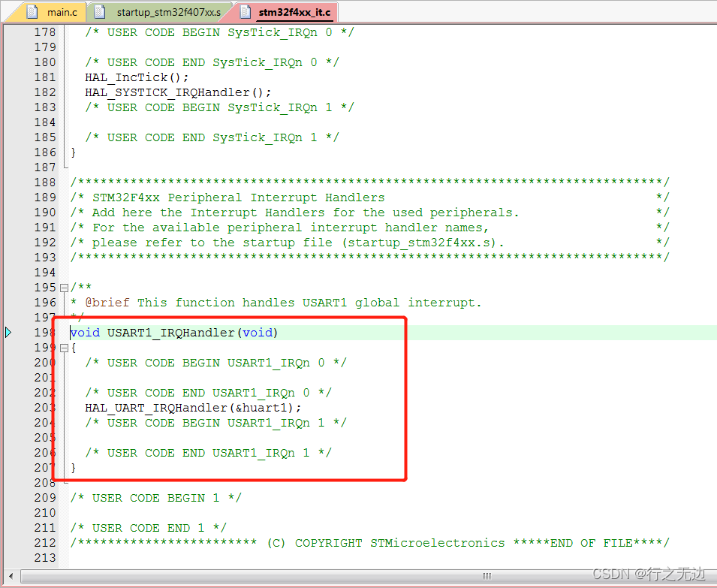Click comment 'USER CODE END 1'

pyautogui.click(x=148, y=528)
